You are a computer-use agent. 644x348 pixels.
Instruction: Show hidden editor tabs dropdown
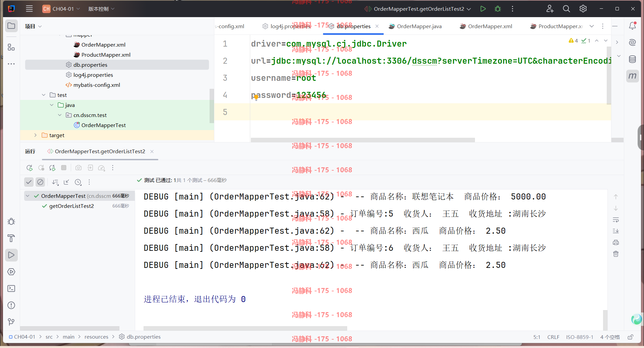click(x=592, y=26)
